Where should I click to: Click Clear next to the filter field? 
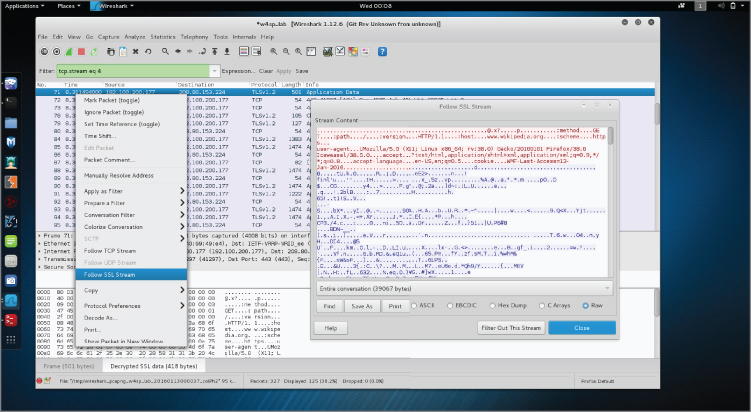(266, 71)
